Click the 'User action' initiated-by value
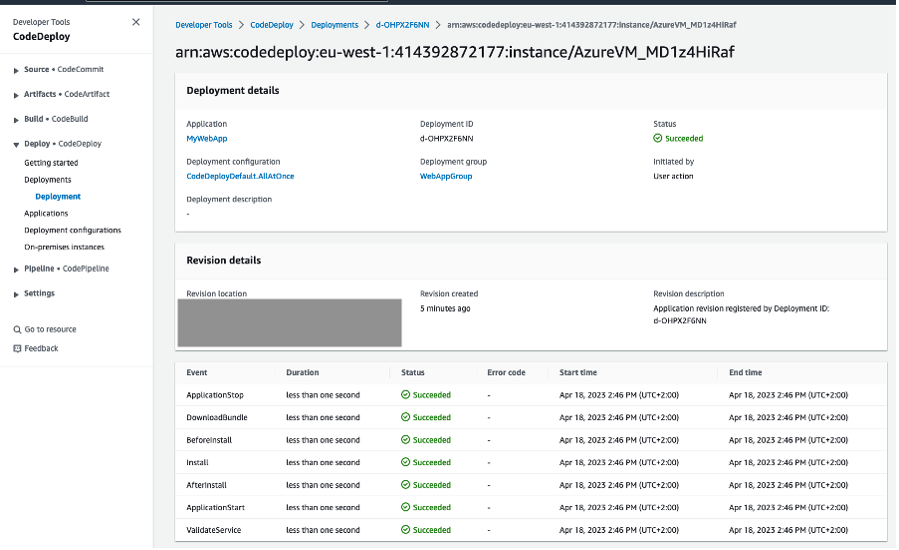Screen dimensions: 899x550 (673, 177)
